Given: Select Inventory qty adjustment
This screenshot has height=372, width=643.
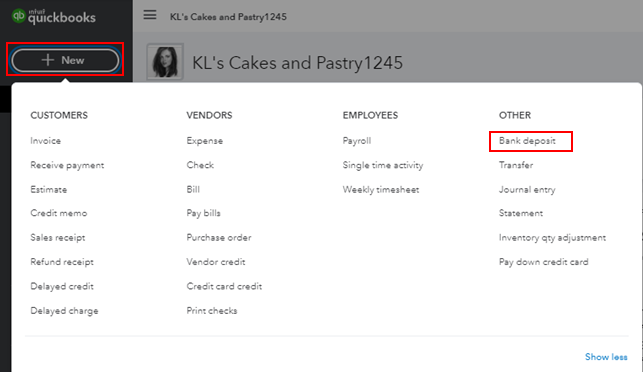Looking at the screenshot, I should click(x=552, y=237).
